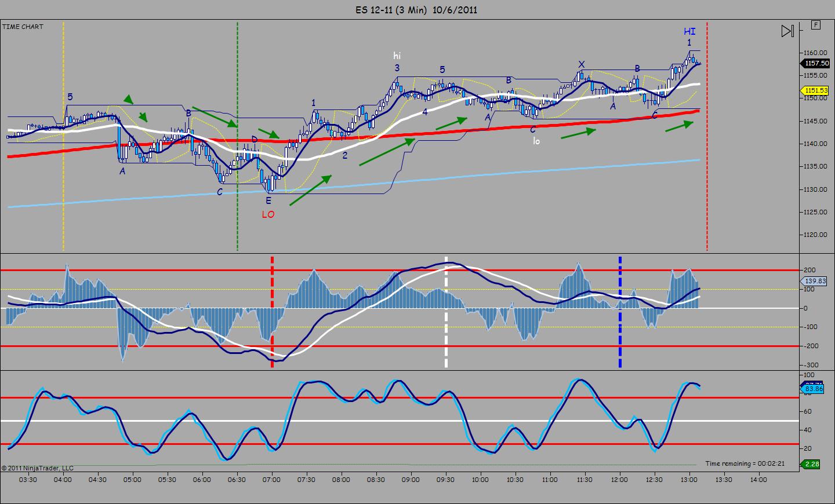This screenshot has width=835, height=504.
Task: Click the red dashed indicator line at 07:00
Action: point(272,312)
